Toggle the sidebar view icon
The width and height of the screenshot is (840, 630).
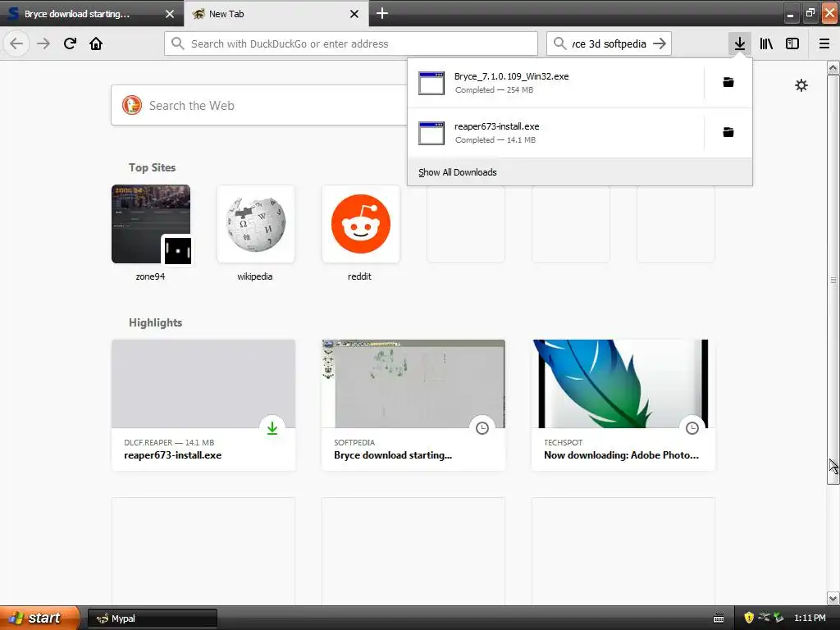tap(792, 43)
